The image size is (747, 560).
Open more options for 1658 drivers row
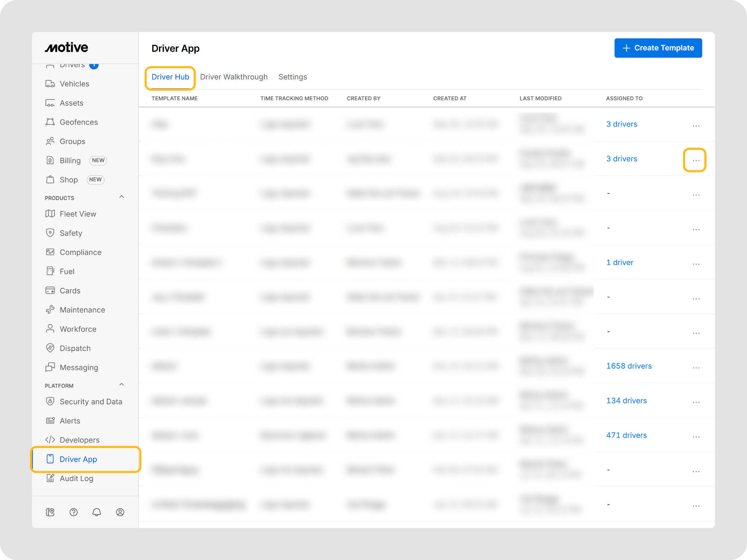point(696,367)
